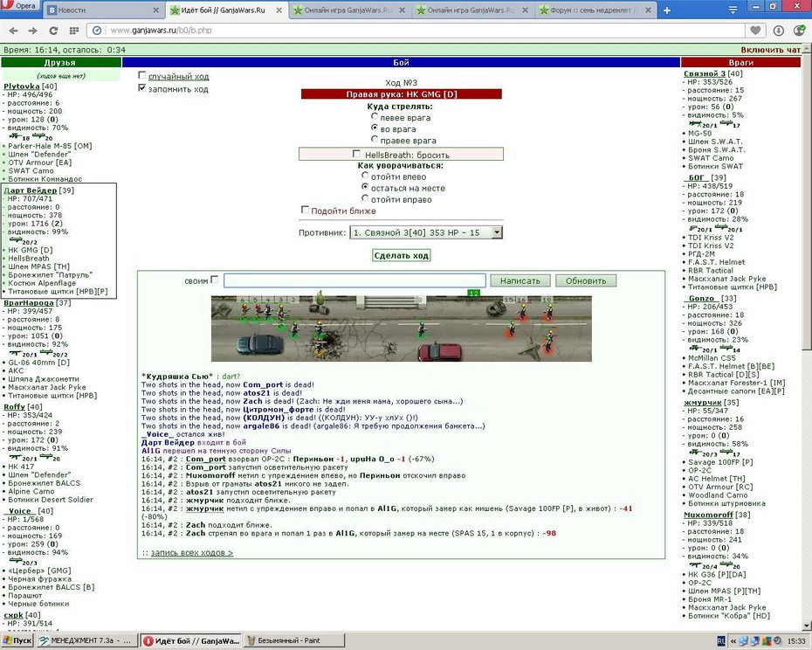Image resolution: width=812 pixels, height=650 pixels.
Task: Click Связной 3's weapon ammo icon 20/1
Action: pyautogui.click(x=703, y=124)
